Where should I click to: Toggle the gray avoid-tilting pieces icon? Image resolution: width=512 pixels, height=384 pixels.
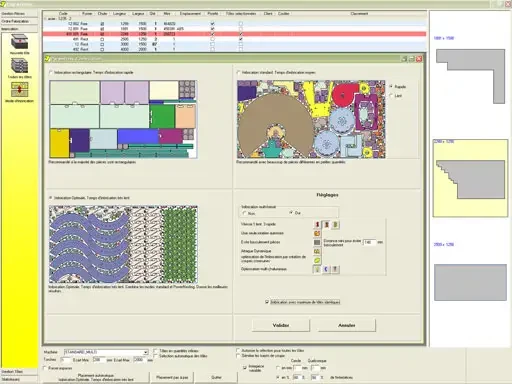pyautogui.click(x=317, y=242)
